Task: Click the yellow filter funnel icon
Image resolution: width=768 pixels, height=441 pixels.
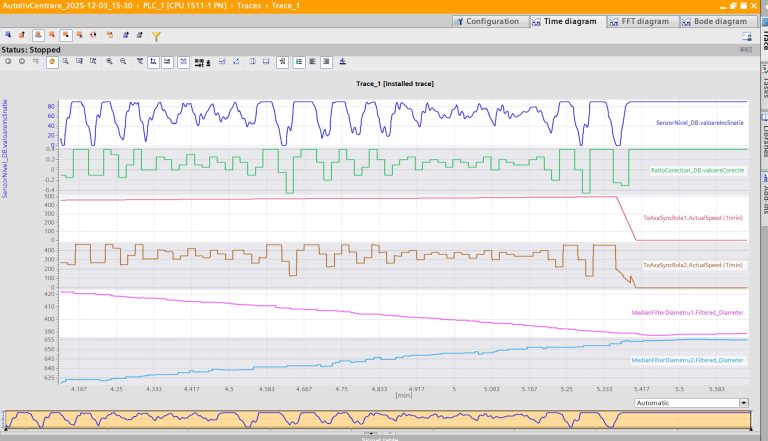Action: pos(156,35)
